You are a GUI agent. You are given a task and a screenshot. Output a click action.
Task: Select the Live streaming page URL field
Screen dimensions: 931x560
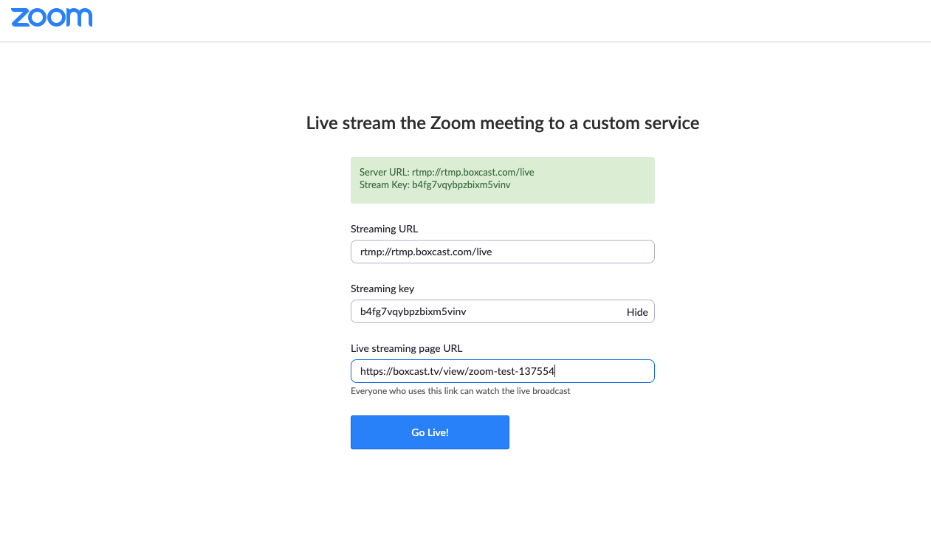click(x=502, y=371)
